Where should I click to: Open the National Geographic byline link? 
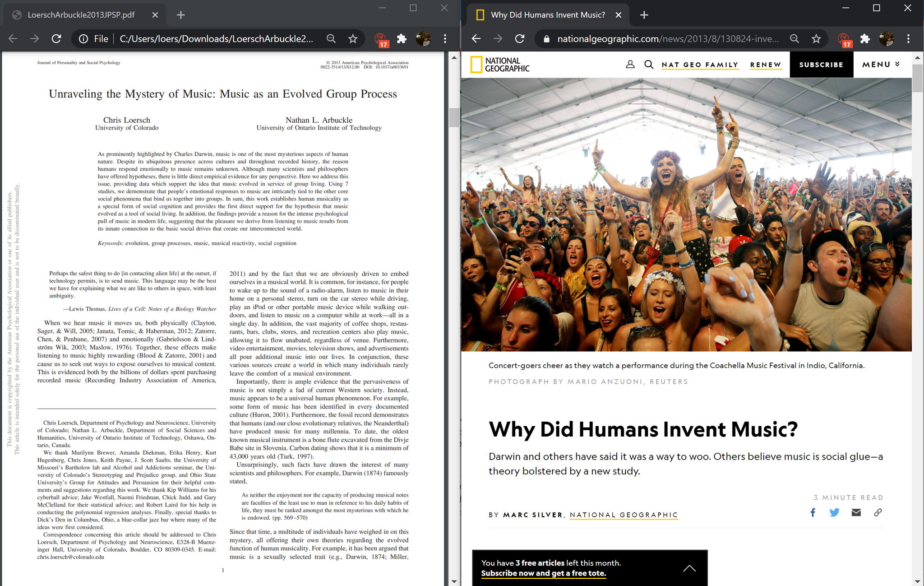(624, 515)
